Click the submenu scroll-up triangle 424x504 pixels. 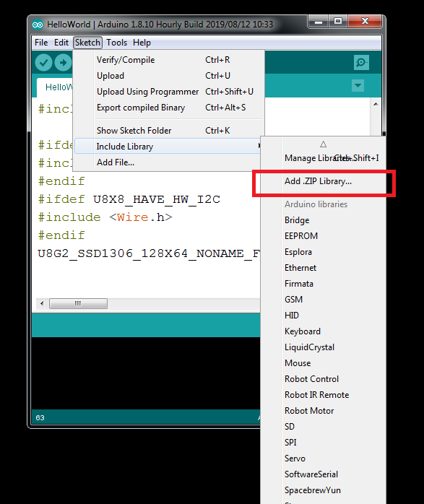point(324,144)
